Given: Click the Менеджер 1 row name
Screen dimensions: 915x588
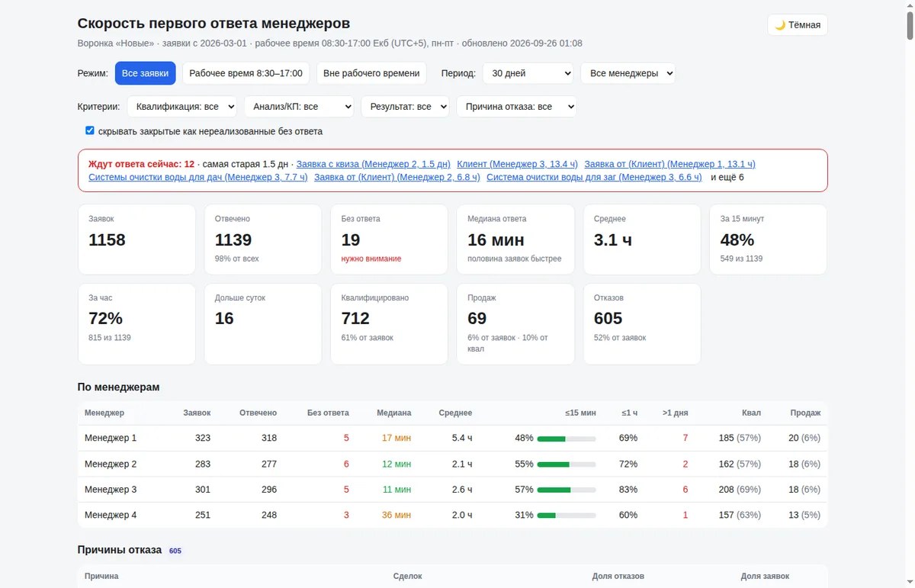Looking at the screenshot, I should coord(111,438).
